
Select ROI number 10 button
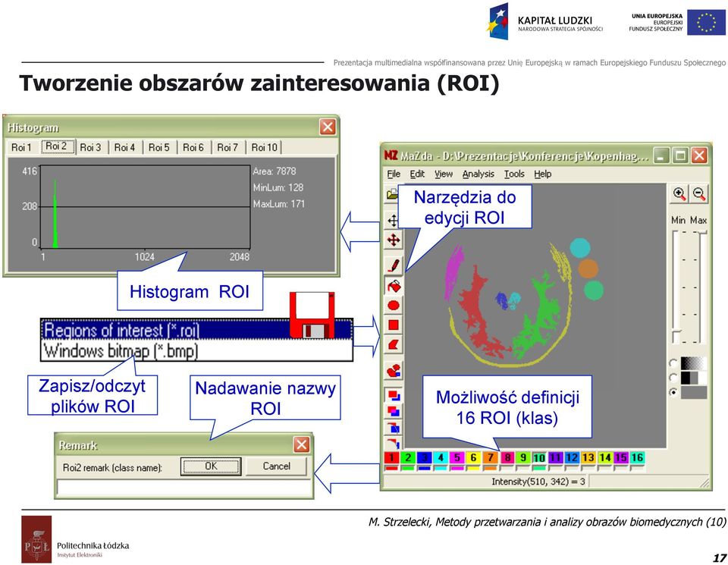coord(539,458)
